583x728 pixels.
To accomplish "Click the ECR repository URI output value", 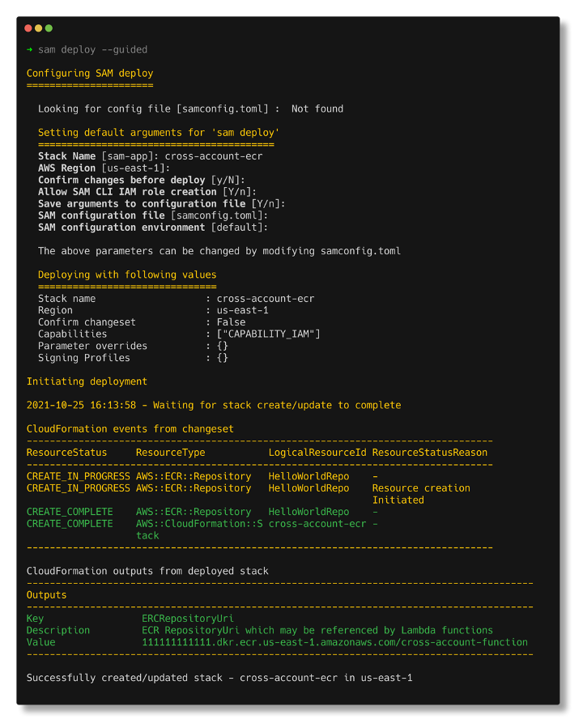I will (x=334, y=642).
